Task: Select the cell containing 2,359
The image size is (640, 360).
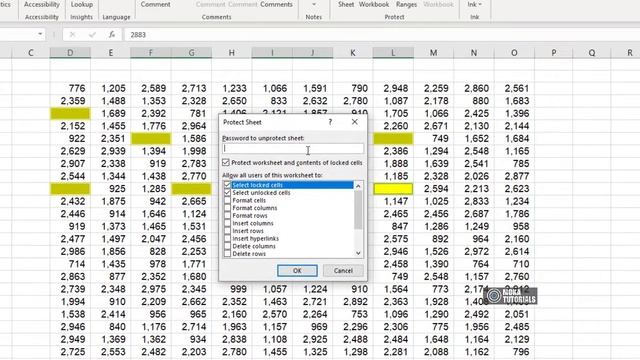Action: click(70, 101)
